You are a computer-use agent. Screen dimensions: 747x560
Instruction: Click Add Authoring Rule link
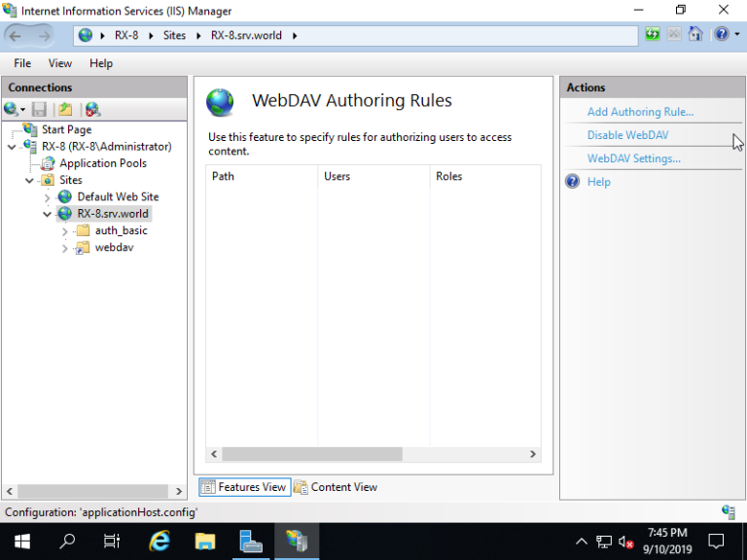tap(640, 112)
